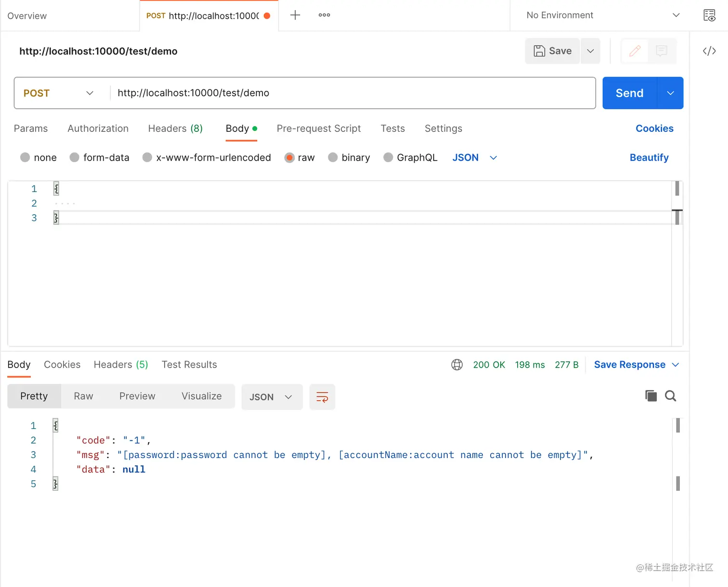Click the Save button
Viewport: 728px width, 587px height.
coord(553,51)
